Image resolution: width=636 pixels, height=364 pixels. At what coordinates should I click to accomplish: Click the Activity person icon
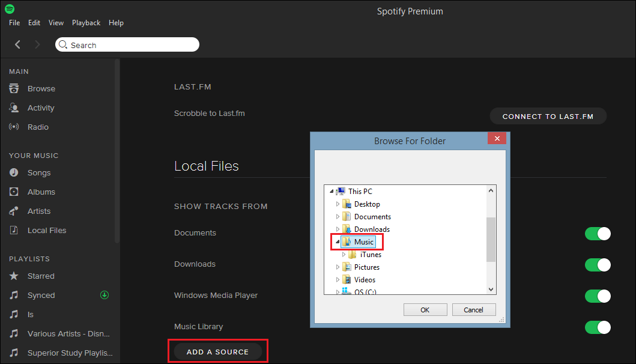(x=14, y=108)
